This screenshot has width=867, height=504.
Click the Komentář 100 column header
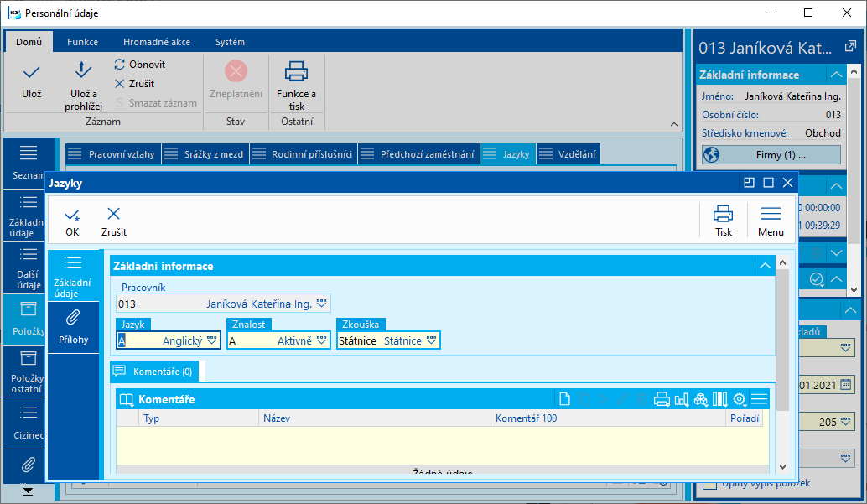(608, 418)
